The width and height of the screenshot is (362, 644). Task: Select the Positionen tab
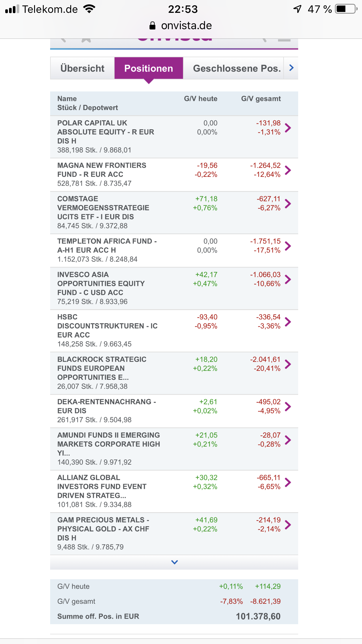click(149, 68)
